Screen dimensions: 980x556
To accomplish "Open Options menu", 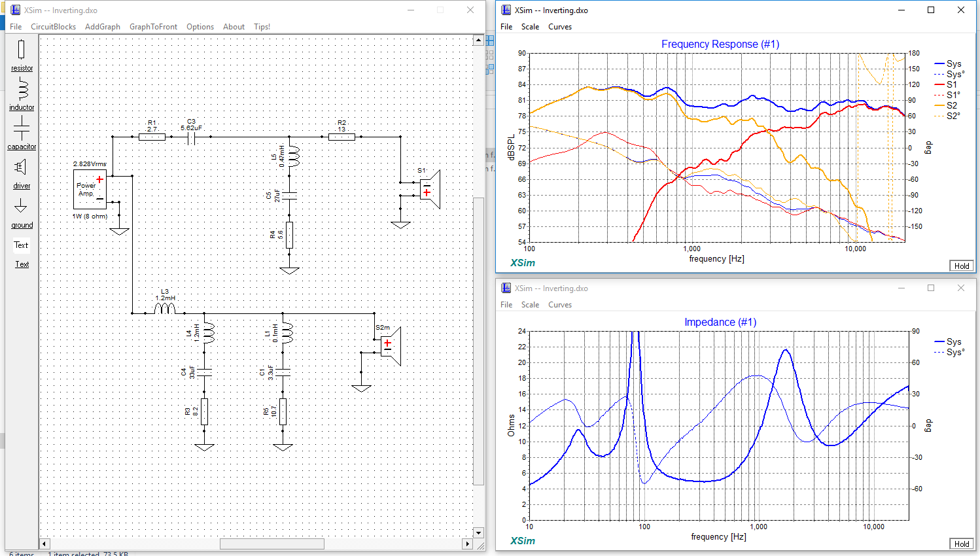I will click(x=200, y=27).
